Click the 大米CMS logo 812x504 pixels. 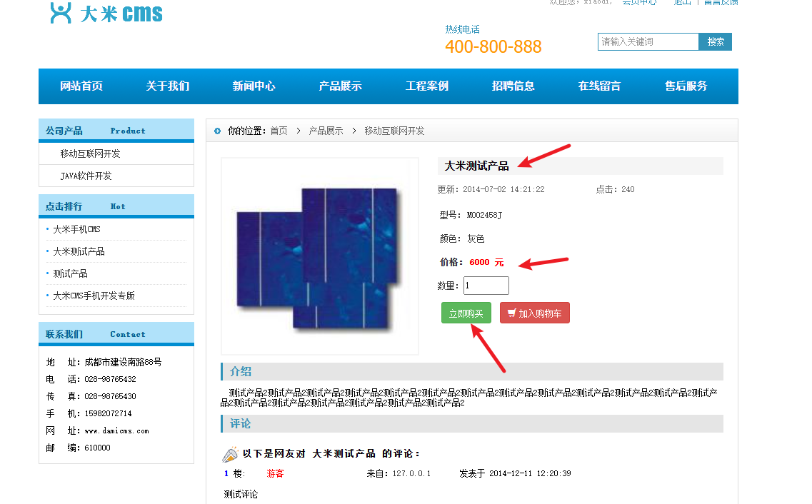(x=106, y=13)
